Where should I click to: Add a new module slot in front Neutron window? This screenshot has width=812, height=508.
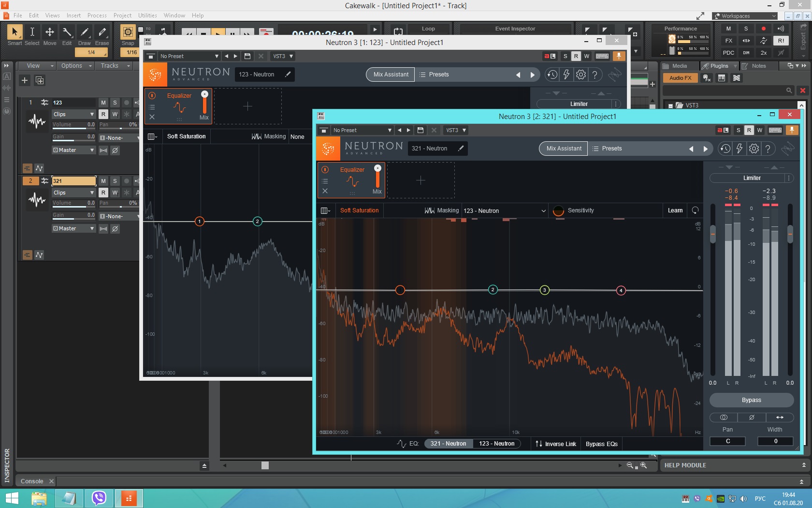coord(420,180)
